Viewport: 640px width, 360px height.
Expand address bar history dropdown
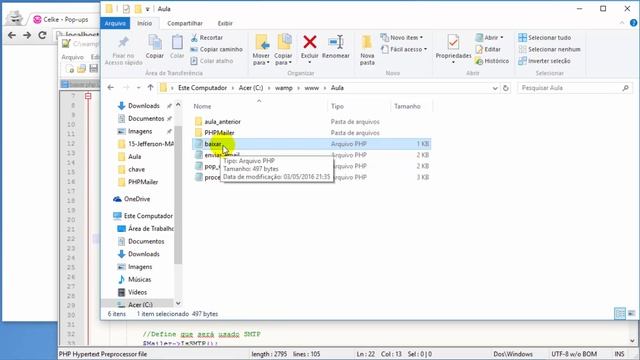pos(495,88)
